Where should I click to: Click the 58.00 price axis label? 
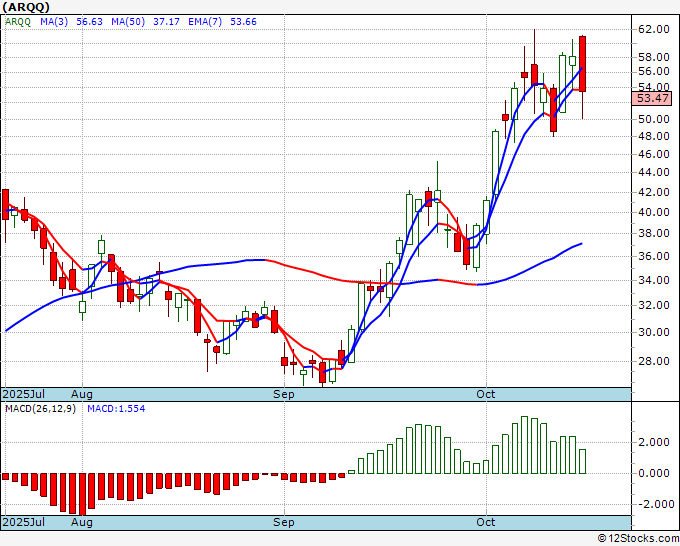(654, 57)
